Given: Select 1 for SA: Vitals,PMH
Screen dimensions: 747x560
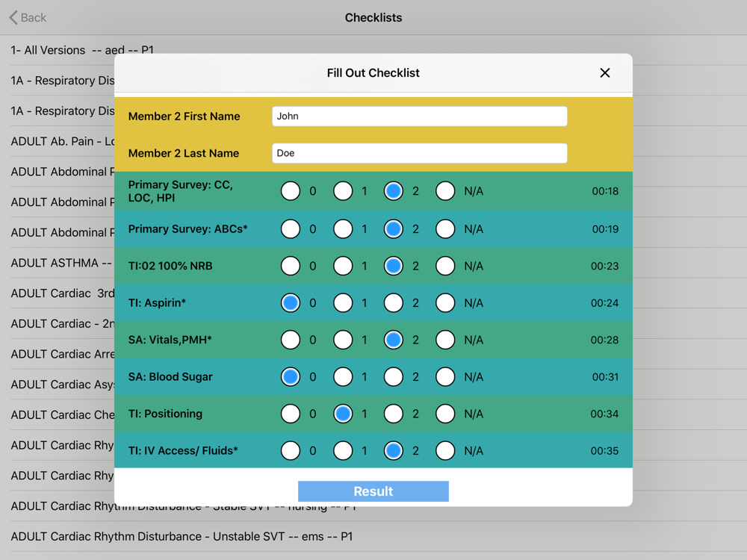Looking at the screenshot, I should point(343,340).
